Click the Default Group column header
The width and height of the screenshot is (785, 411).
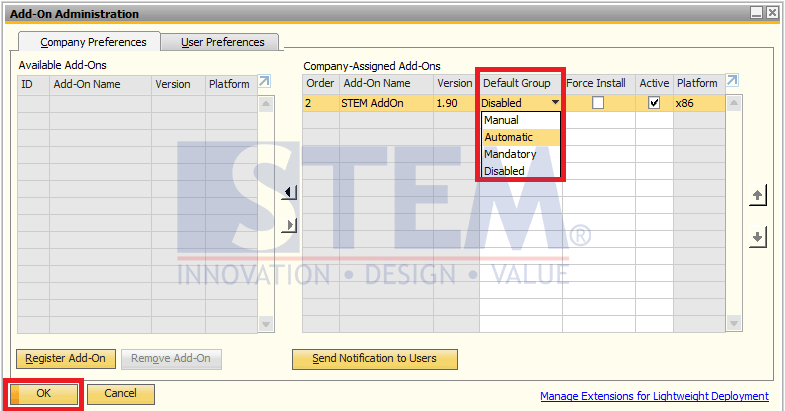coord(521,83)
